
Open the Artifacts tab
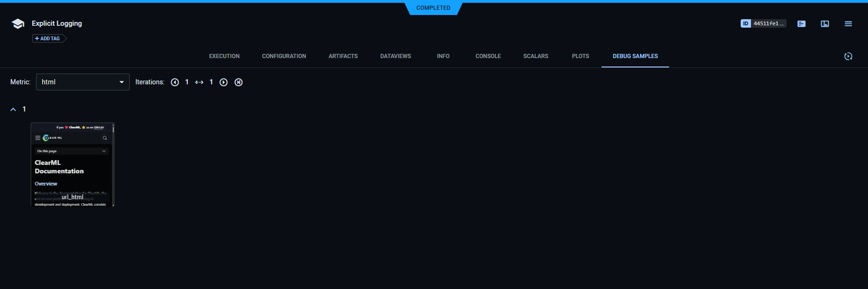(x=343, y=56)
